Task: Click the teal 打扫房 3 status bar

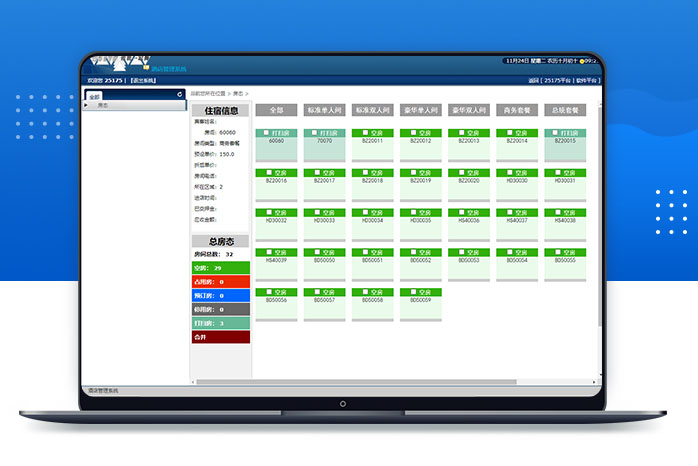Action: (x=221, y=323)
